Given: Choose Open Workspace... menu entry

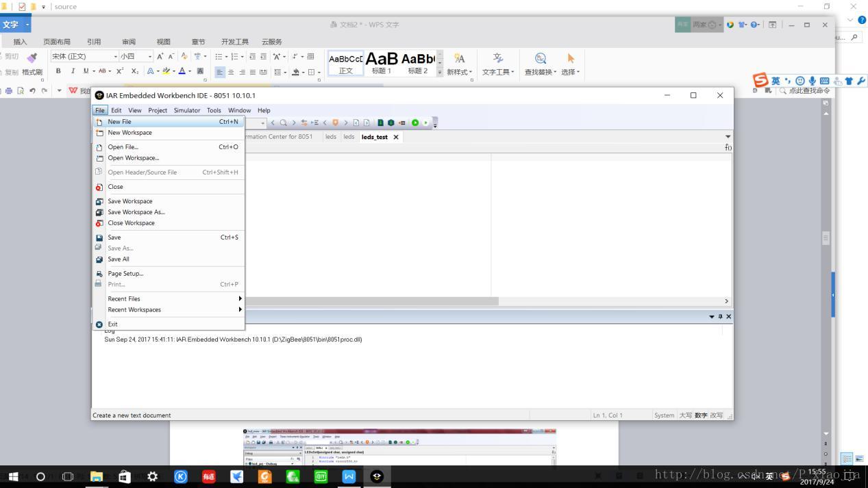Looking at the screenshot, I should [x=169, y=158].
